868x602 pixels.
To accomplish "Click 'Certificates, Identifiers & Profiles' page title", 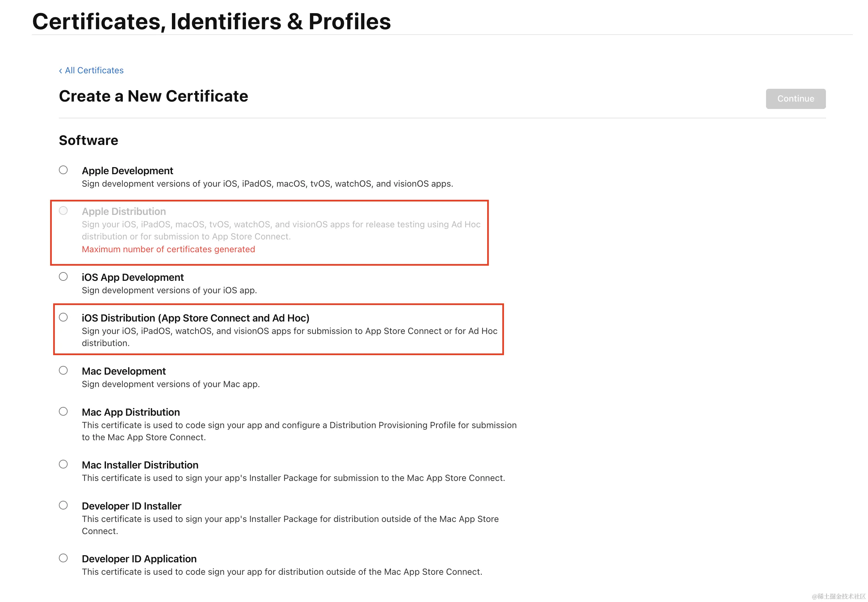I will [x=212, y=22].
